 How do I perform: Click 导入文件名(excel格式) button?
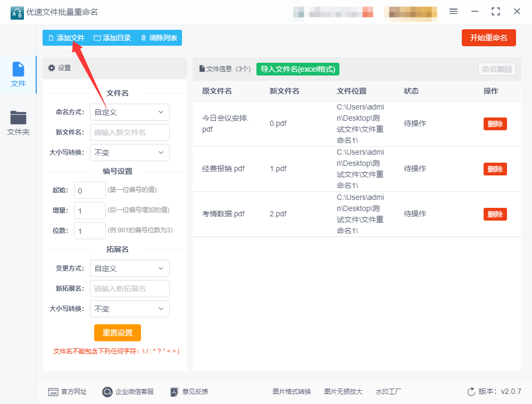(298, 69)
